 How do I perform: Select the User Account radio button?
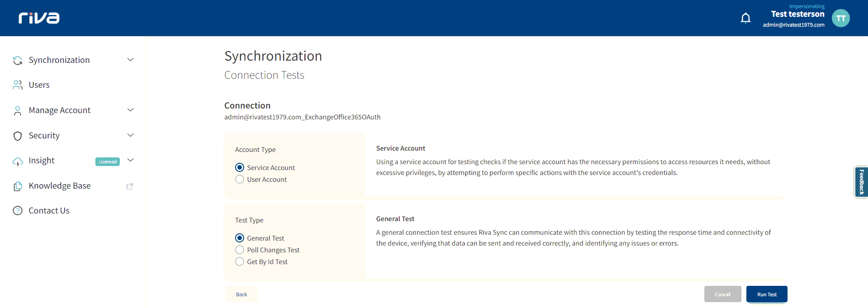click(x=240, y=180)
